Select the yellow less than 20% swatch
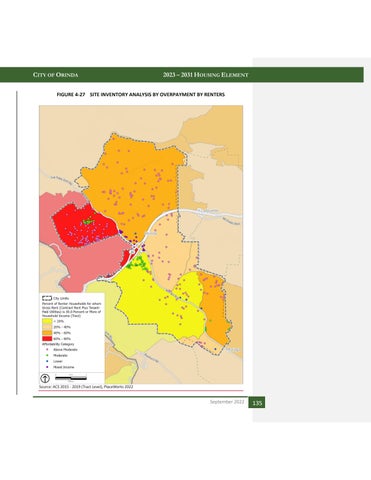This screenshot has height=480, width=371. (x=47, y=321)
